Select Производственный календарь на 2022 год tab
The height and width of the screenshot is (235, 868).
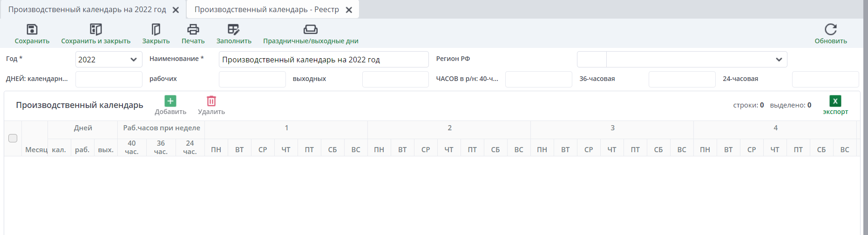[x=87, y=10]
